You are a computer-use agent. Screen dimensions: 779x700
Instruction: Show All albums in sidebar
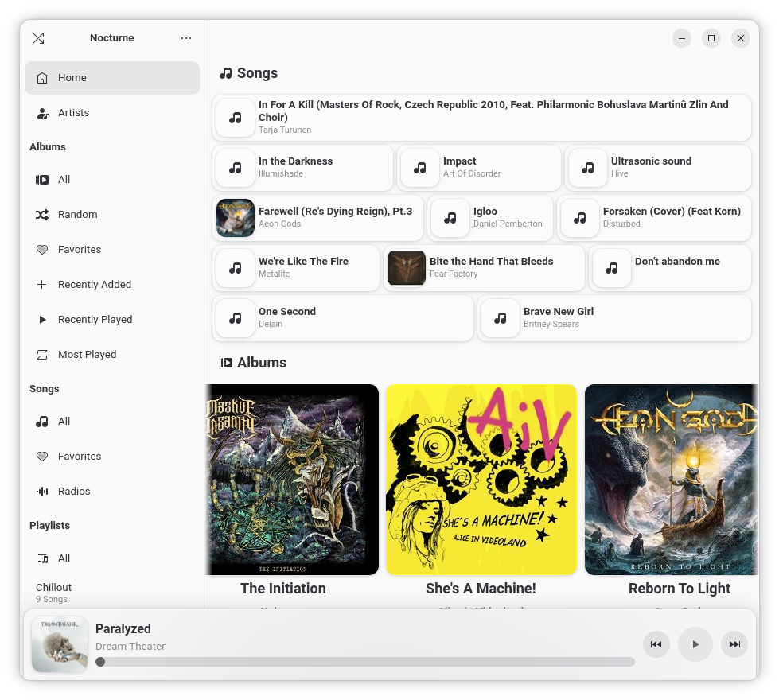[112, 179]
